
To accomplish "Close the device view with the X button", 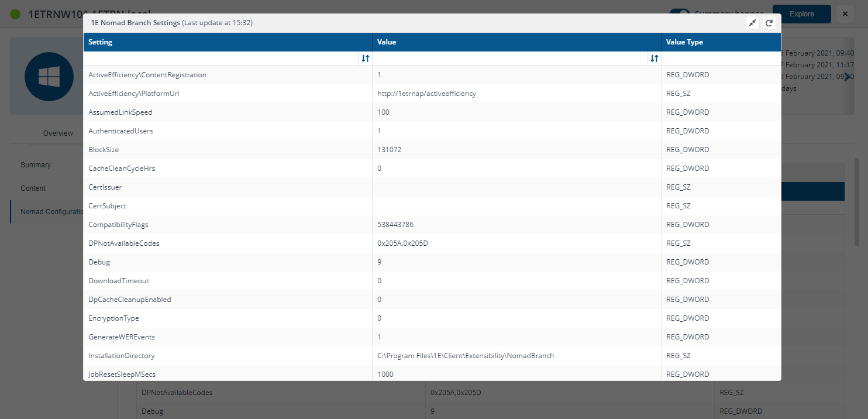I will pyautogui.click(x=845, y=14).
